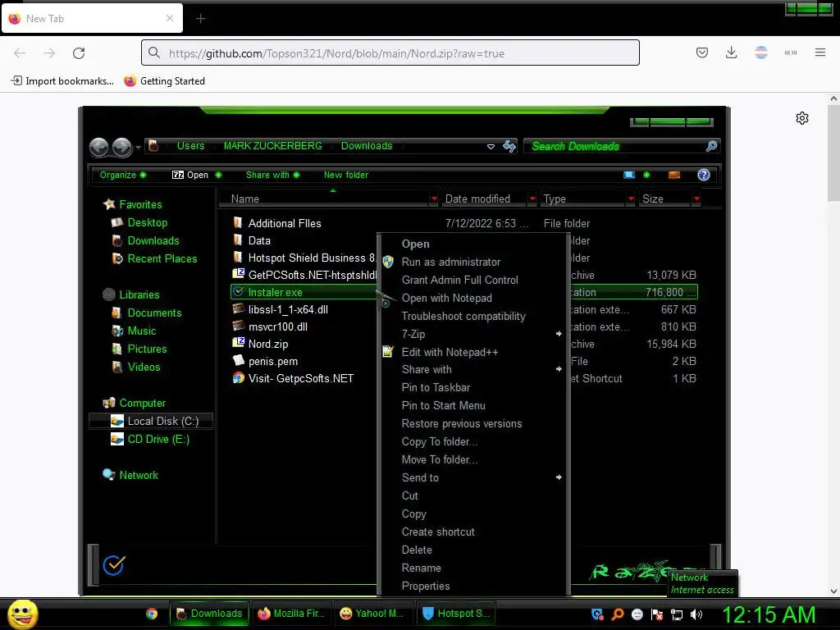Screen dimensions: 840x630
Task: Open the Share with toolbar dropdown
Action: coord(272,175)
